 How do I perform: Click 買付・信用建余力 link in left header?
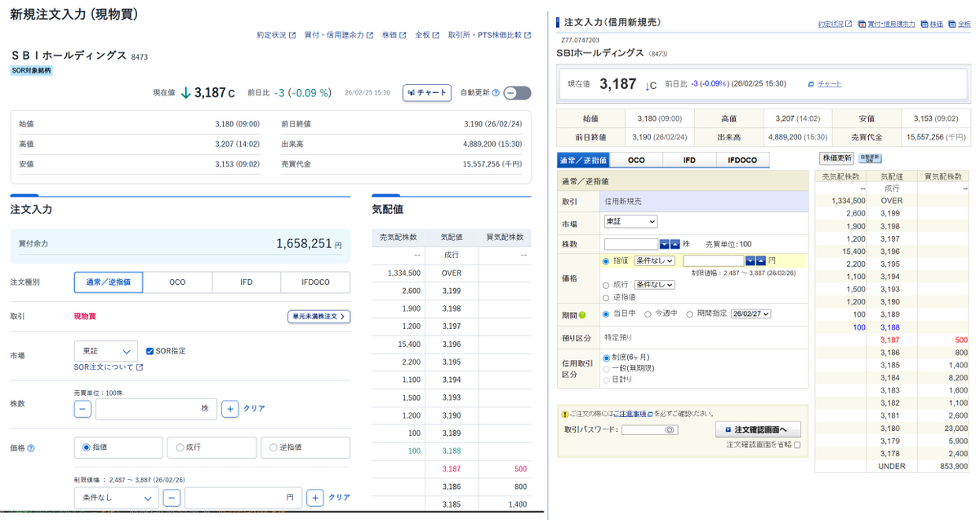coord(334,35)
